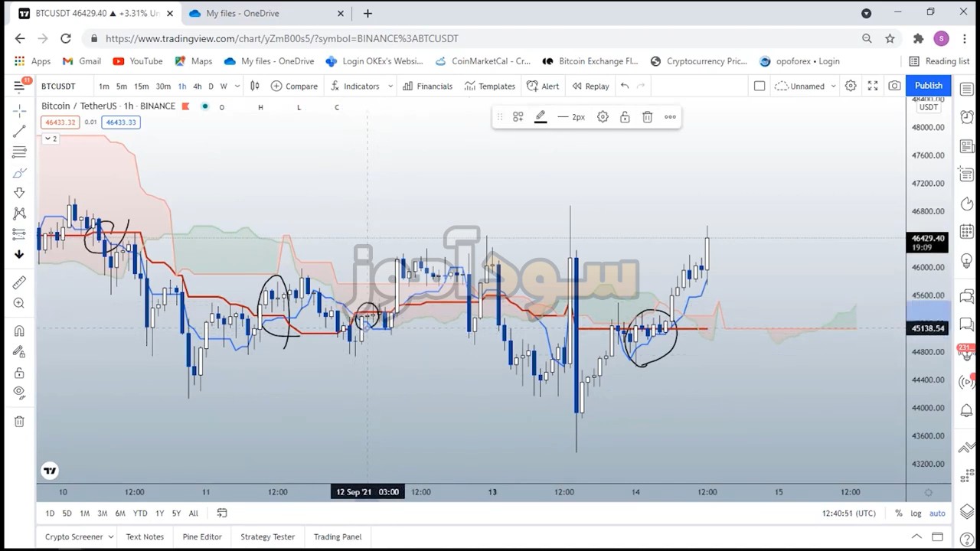Switch to the 1m timeframe

(x=104, y=86)
